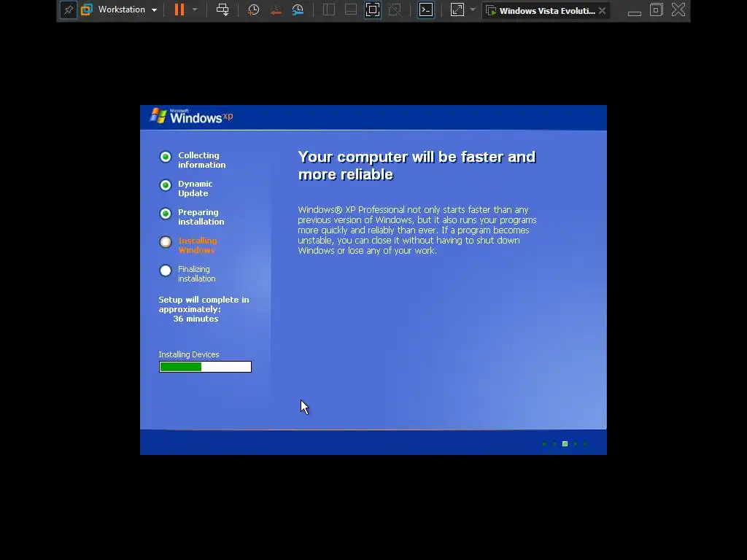Click the VMware Workstation logo icon
The image size is (747, 560).
point(87,9)
